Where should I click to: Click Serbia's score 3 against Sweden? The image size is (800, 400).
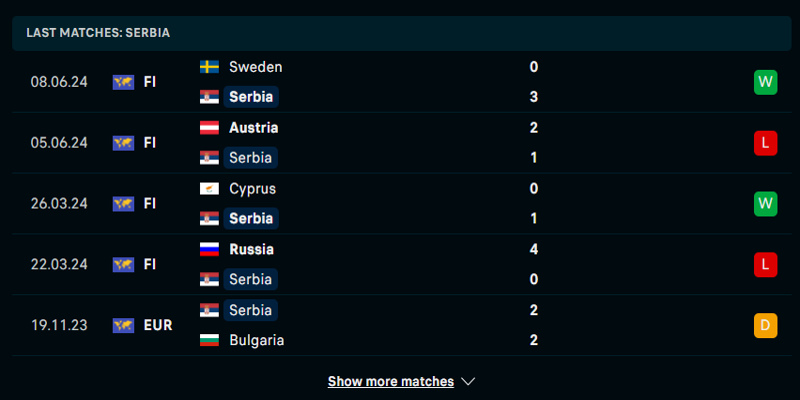click(x=534, y=97)
